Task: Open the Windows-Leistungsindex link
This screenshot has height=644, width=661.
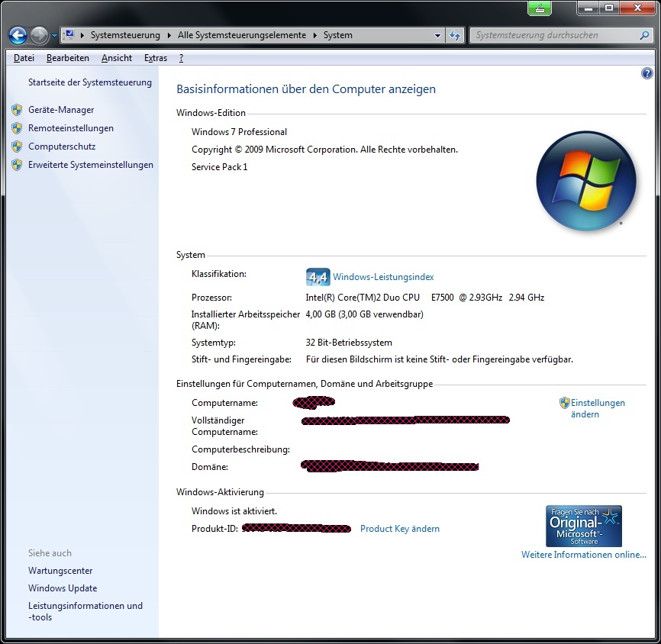Action: (383, 277)
